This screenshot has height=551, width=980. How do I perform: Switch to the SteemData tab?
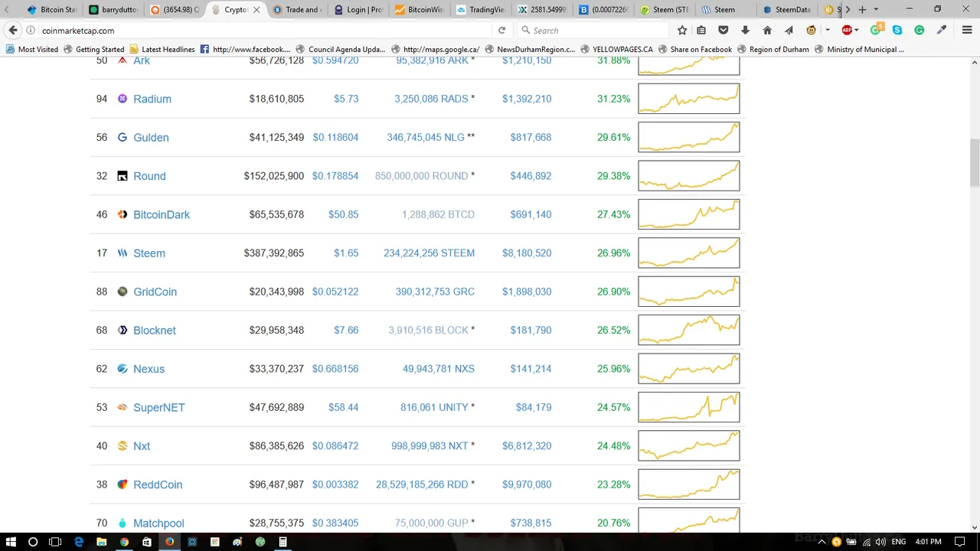(x=788, y=10)
